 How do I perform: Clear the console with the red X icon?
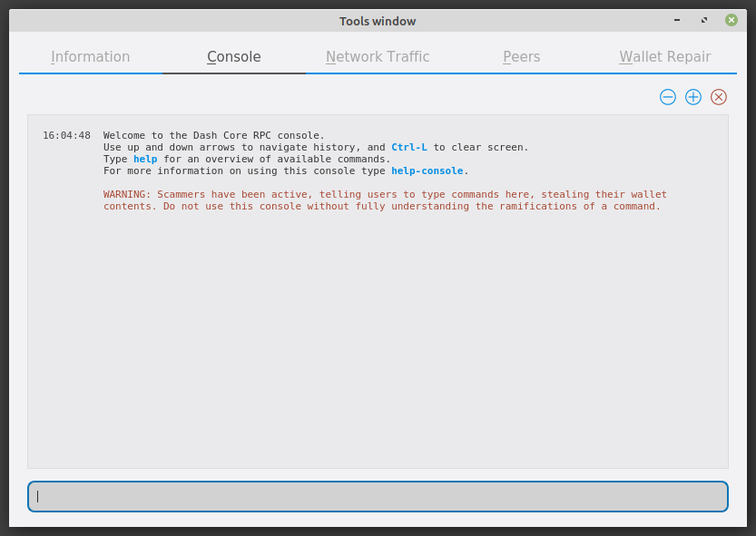coord(719,97)
